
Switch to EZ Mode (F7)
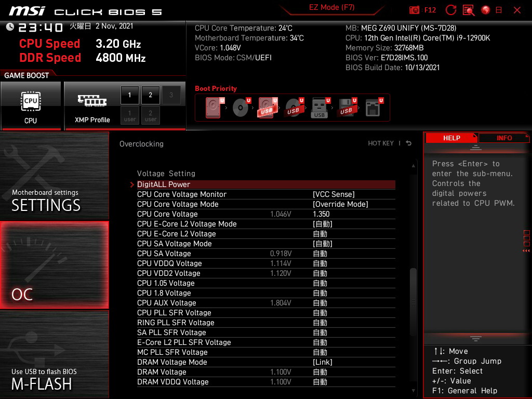click(x=332, y=7)
